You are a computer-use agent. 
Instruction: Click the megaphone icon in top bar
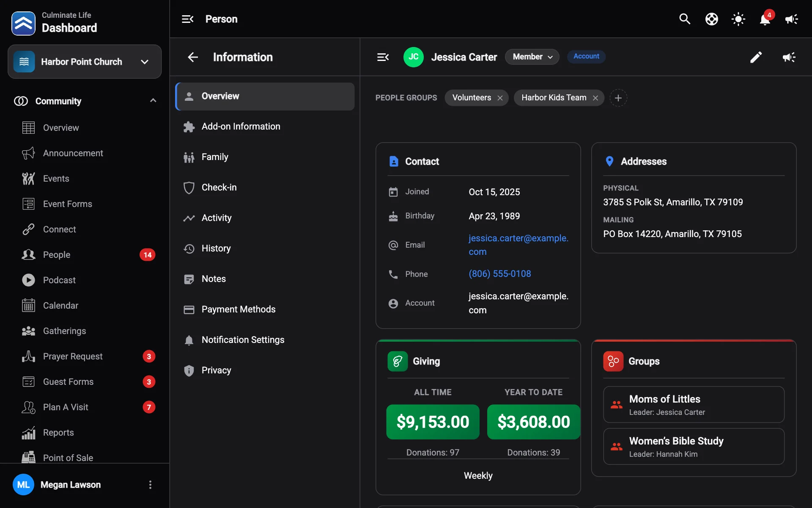[792, 19]
